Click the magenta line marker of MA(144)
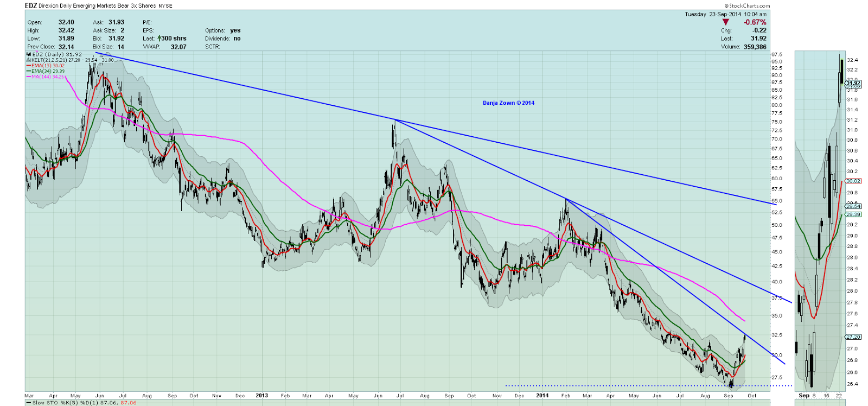868x406 pixels. 28,77
